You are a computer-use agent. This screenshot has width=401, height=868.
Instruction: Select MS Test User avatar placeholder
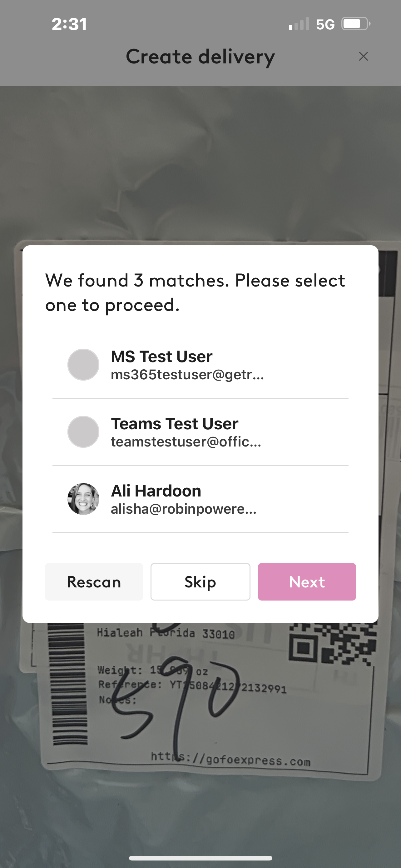(x=83, y=365)
